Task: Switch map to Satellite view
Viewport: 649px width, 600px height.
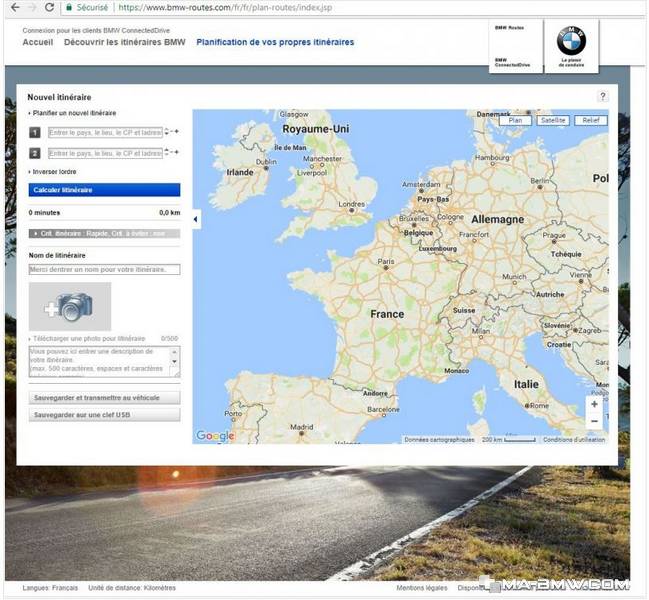Action: point(553,120)
